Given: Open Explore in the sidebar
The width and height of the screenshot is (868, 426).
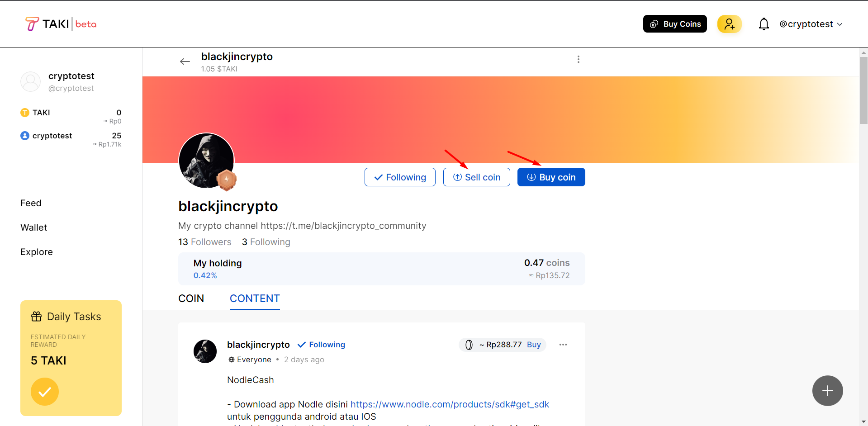Looking at the screenshot, I should pos(37,252).
